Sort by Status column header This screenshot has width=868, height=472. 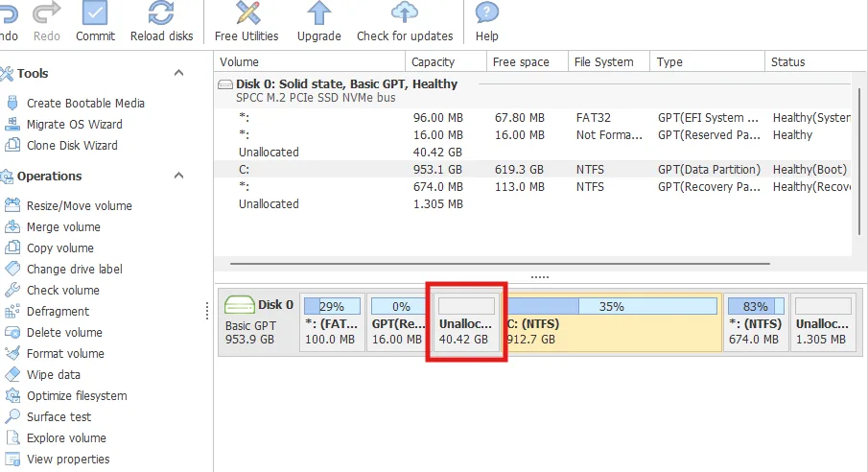816,61
